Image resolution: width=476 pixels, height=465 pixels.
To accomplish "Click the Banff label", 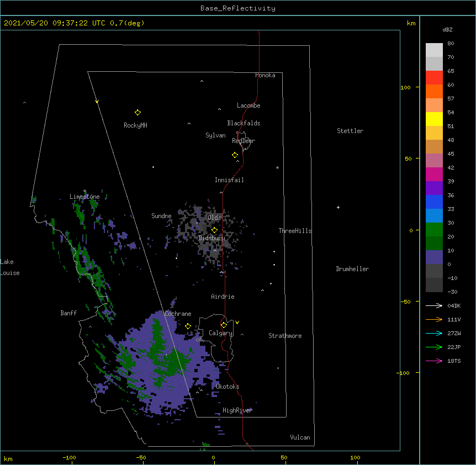I will [68, 313].
